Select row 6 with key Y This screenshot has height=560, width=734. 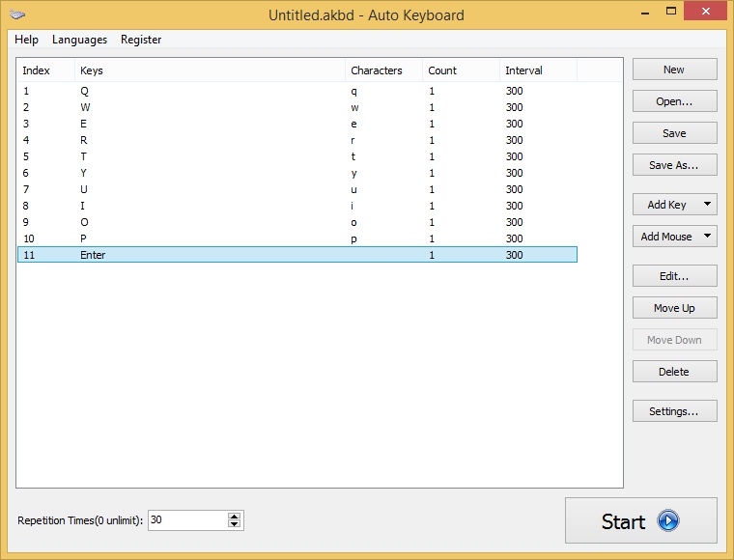click(x=297, y=173)
